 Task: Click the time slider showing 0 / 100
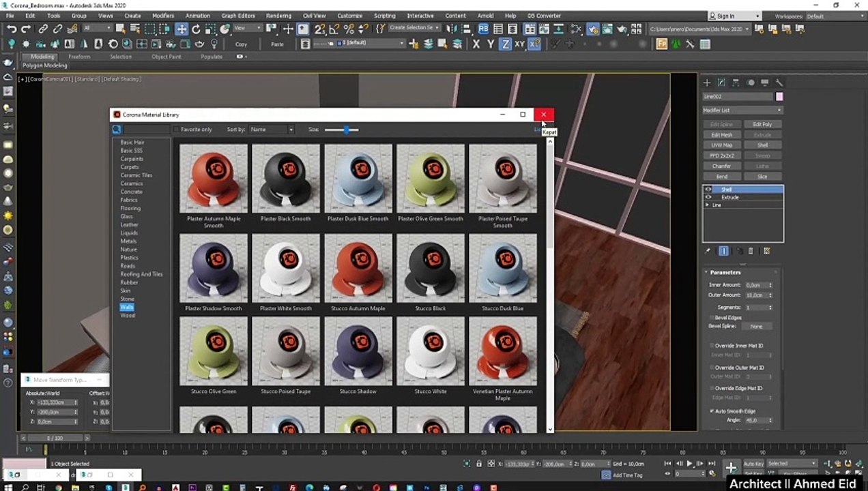55,438
